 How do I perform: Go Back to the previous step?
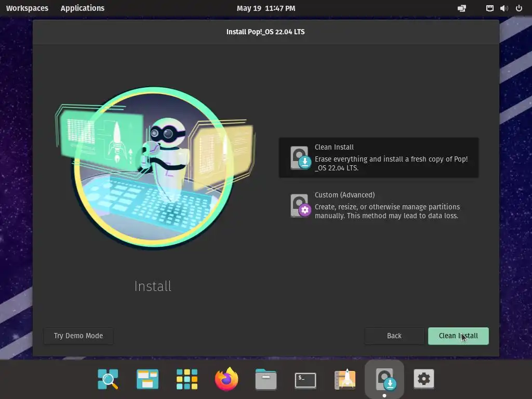[394, 336]
